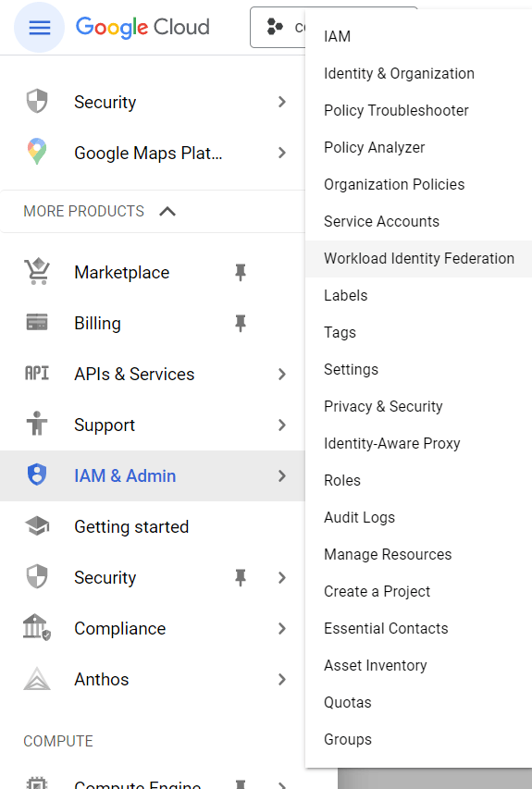Click the Billing card icon
The image size is (532, 789).
(37, 322)
